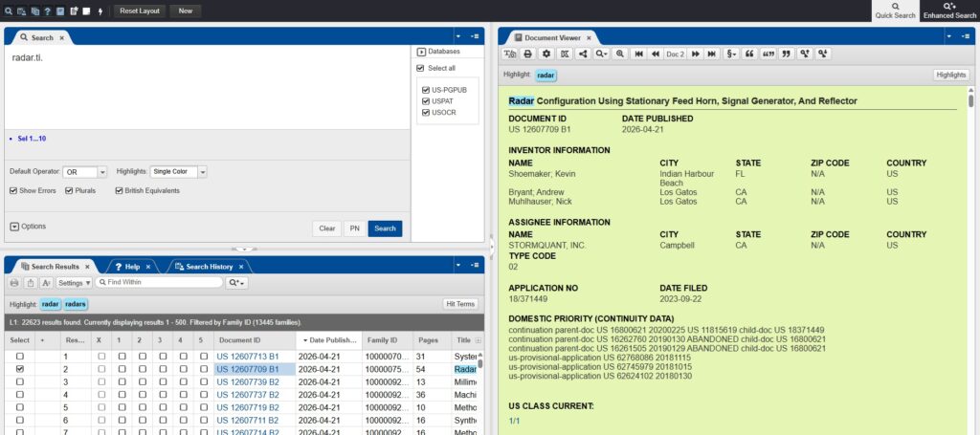Disable British Equivalents option
Viewport: 980px width, 435px height.
tap(119, 191)
